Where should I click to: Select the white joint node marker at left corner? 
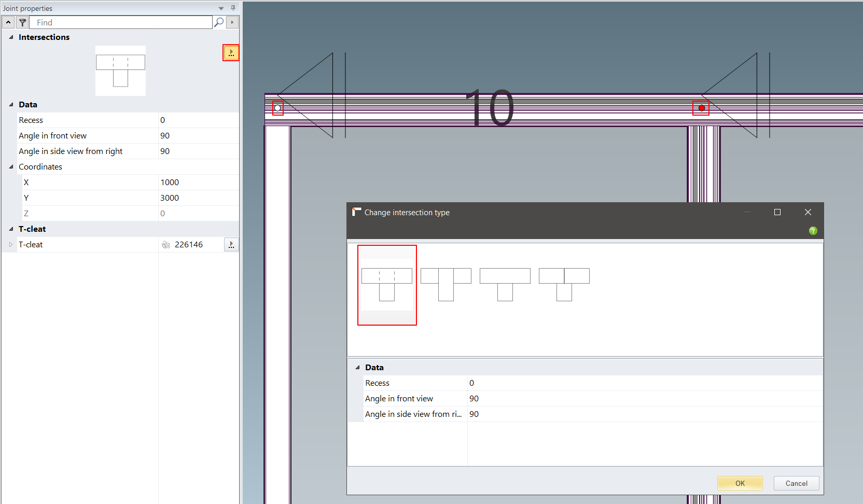(x=278, y=108)
